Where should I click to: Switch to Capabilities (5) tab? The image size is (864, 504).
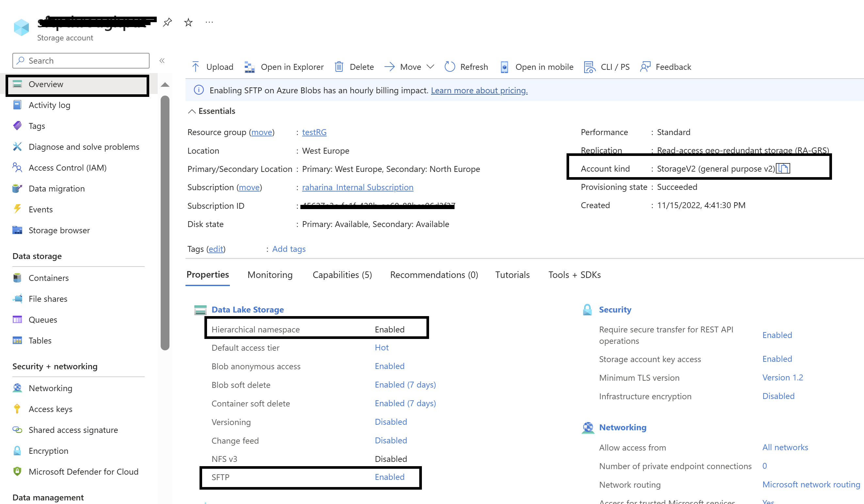pos(342,275)
